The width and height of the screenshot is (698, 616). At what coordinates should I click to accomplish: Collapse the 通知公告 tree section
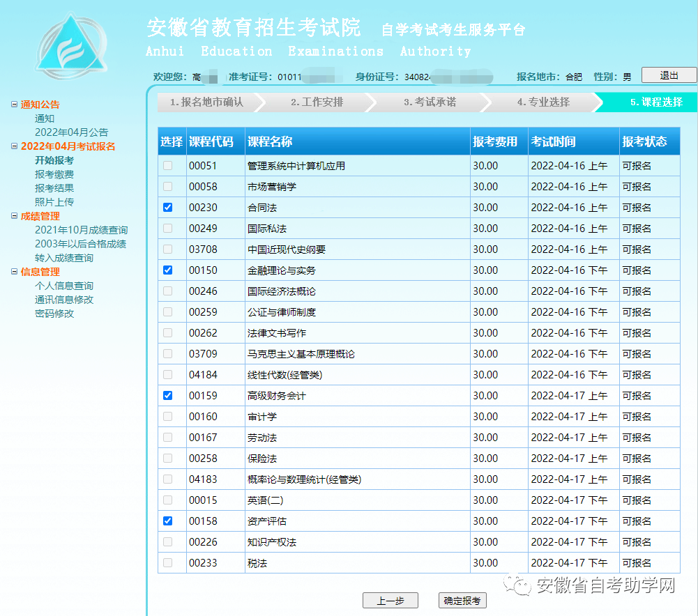(x=14, y=105)
